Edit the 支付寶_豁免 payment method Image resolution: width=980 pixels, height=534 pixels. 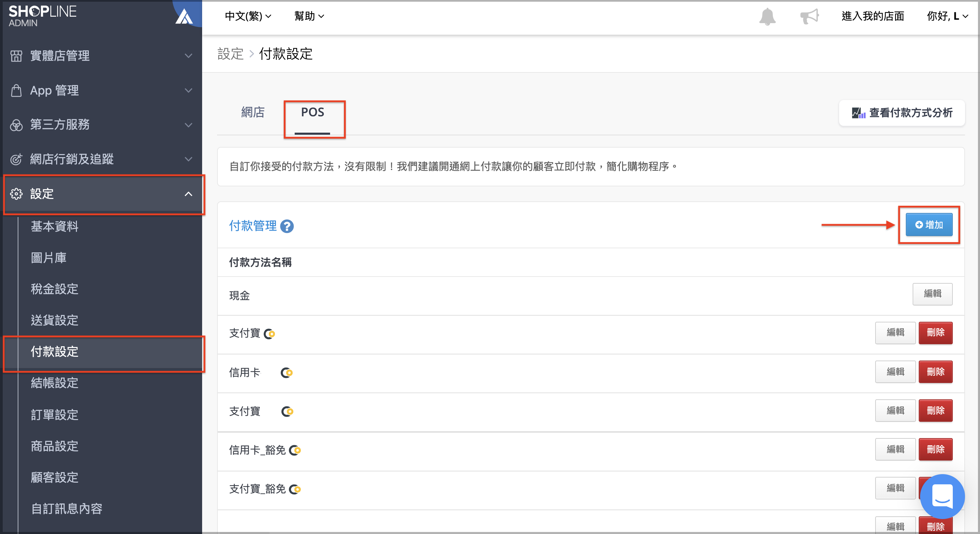coord(895,488)
